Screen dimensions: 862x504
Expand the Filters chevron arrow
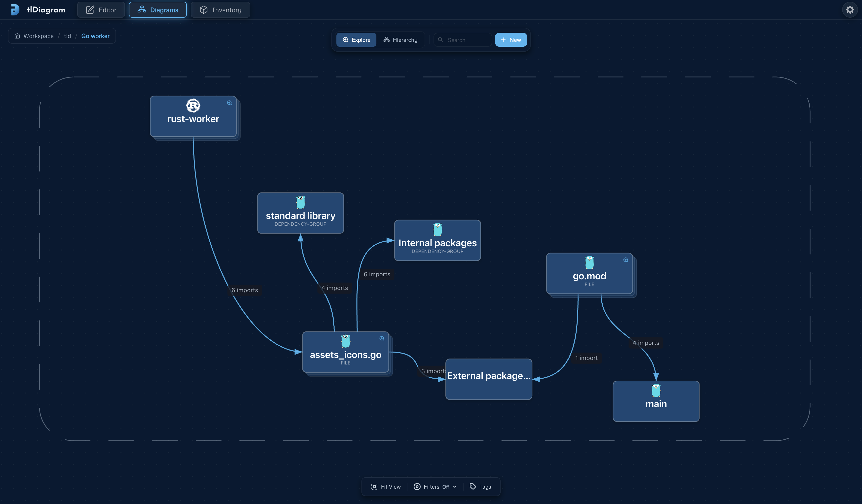(x=455, y=487)
